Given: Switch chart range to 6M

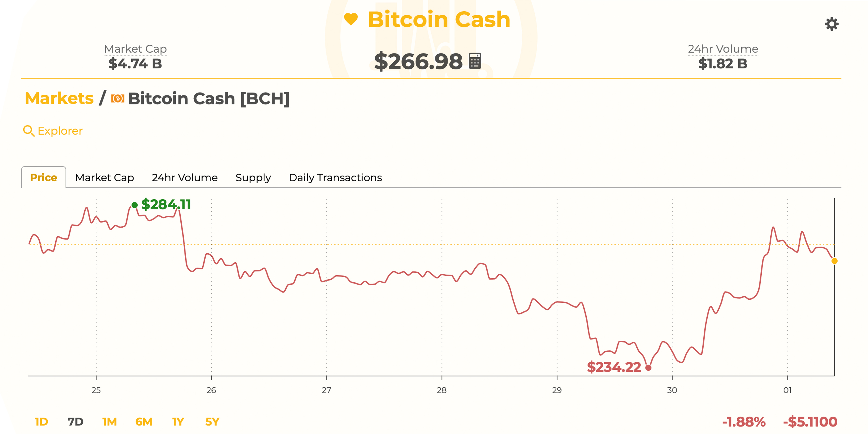Looking at the screenshot, I should pos(143,422).
